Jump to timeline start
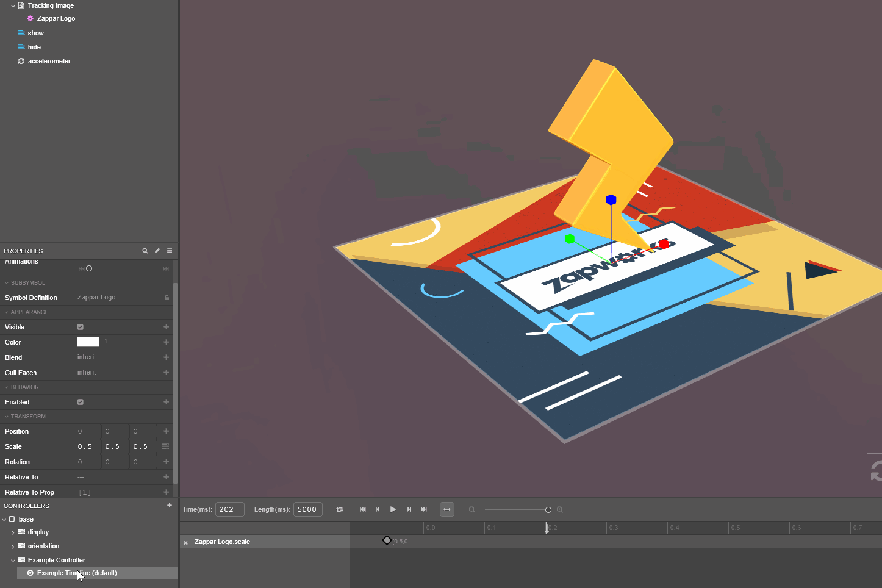Screen dimensions: 882x588 point(363,509)
